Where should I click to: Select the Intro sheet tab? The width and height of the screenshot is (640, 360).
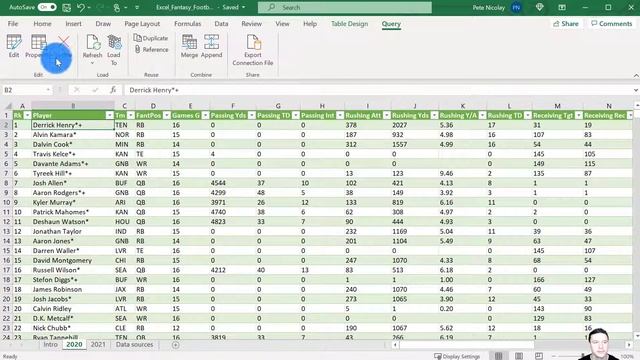pos(51,345)
